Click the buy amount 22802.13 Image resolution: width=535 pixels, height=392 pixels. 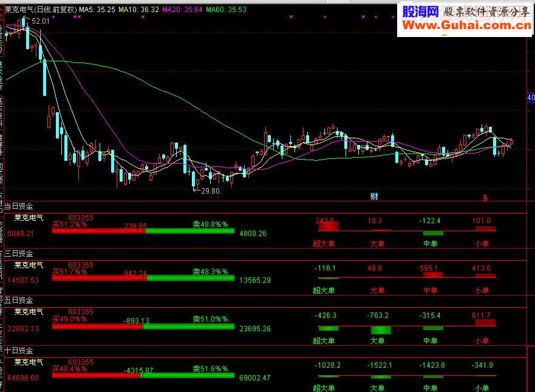[x=23, y=329]
